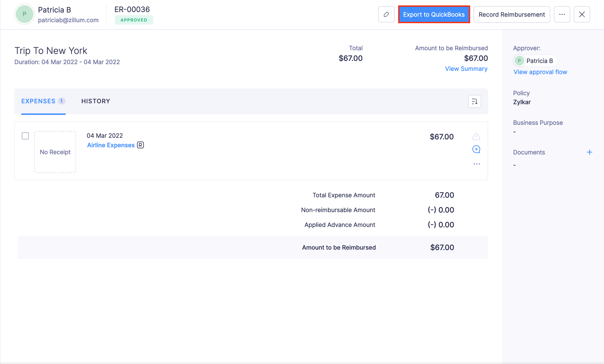Viewport: 604px width, 364px height.
Task: Open View approval flow
Action: [x=540, y=72]
